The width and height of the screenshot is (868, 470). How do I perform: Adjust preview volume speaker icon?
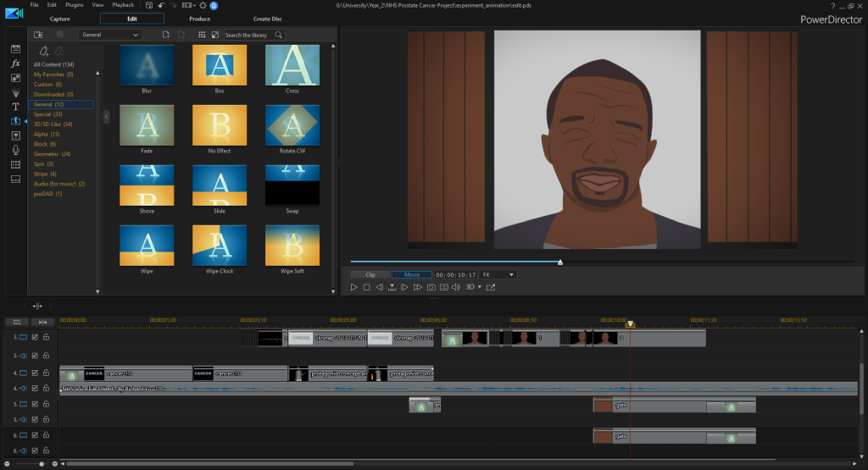pos(455,287)
